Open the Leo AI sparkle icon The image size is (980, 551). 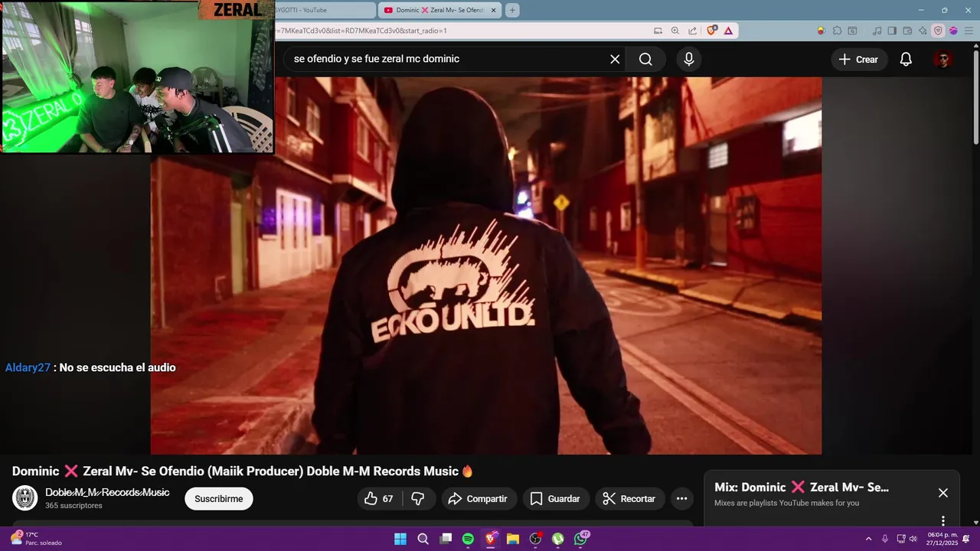point(923,31)
